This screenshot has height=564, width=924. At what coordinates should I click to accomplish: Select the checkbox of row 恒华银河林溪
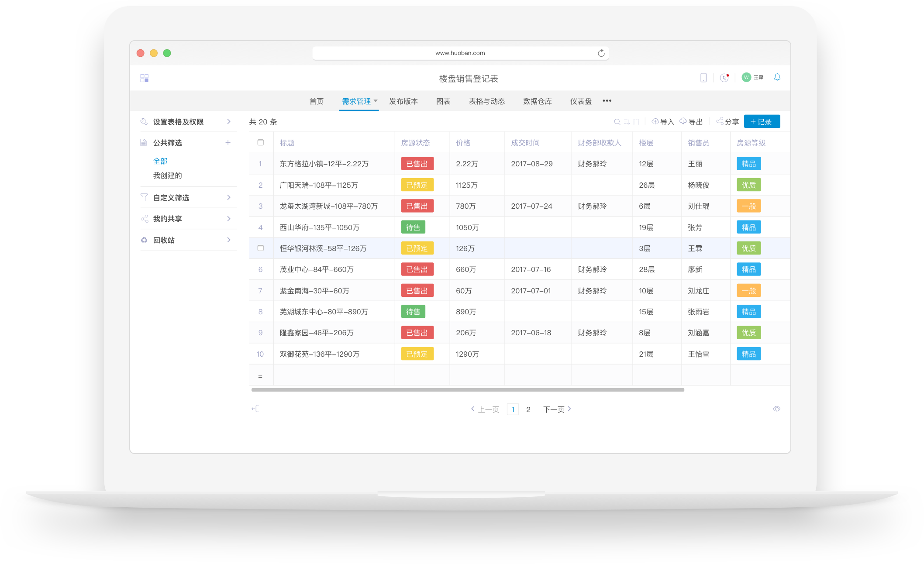tap(261, 248)
